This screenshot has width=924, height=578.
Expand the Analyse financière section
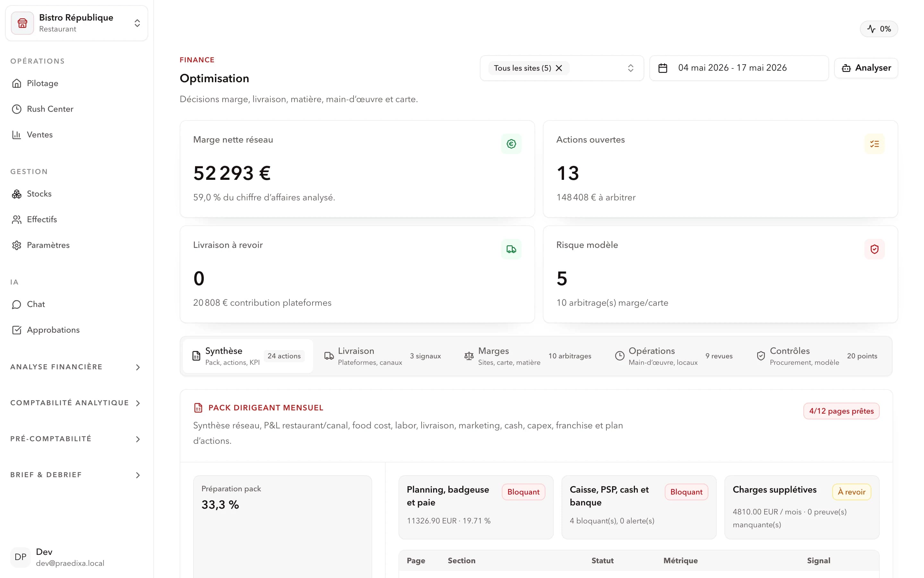(76, 367)
